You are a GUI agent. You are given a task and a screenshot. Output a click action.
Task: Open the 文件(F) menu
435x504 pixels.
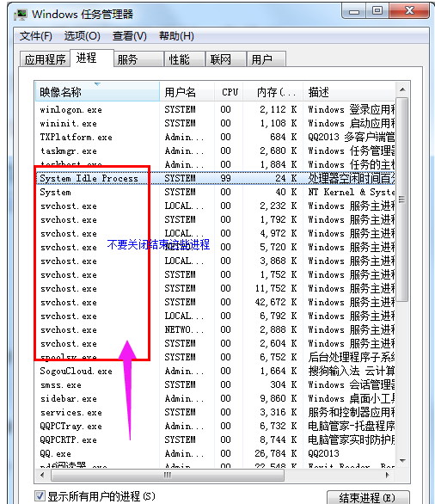[35, 35]
